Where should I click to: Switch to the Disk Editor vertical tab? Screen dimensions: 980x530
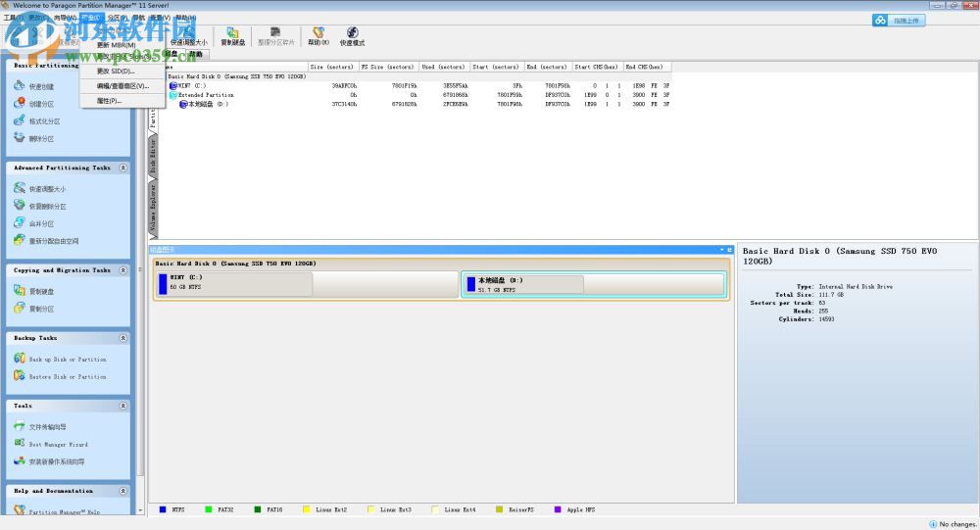pos(153,156)
